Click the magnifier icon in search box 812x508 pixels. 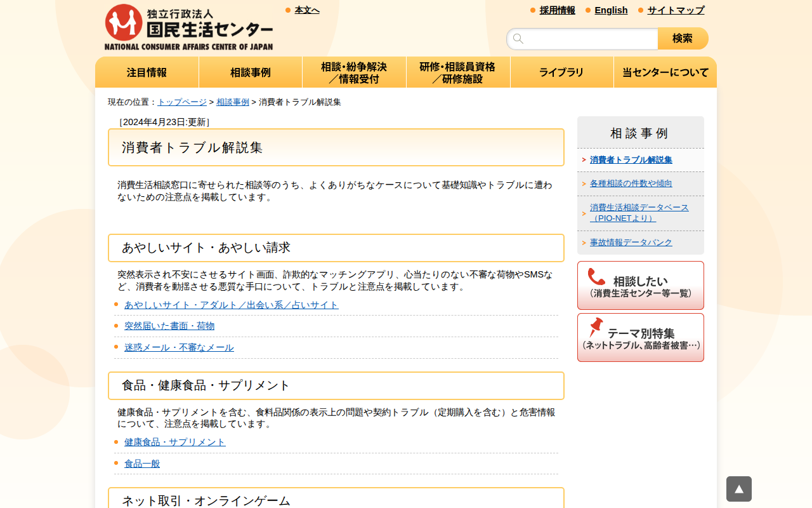point(518,39)
